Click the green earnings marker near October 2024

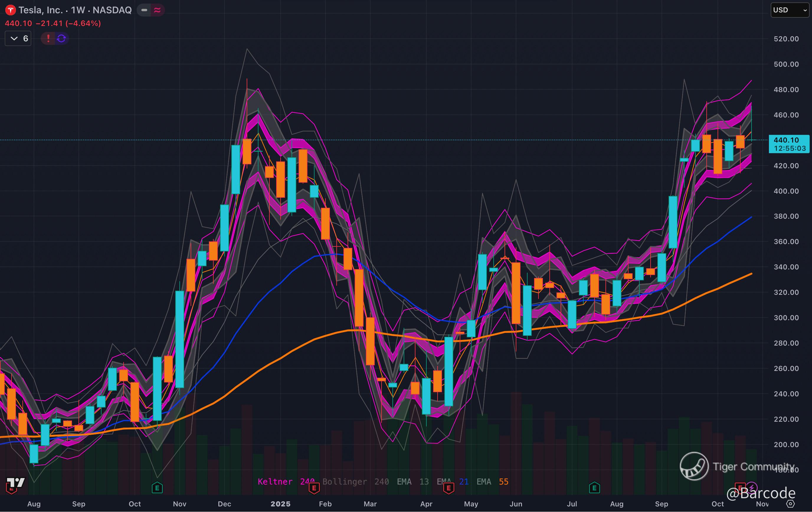(157, 488)
